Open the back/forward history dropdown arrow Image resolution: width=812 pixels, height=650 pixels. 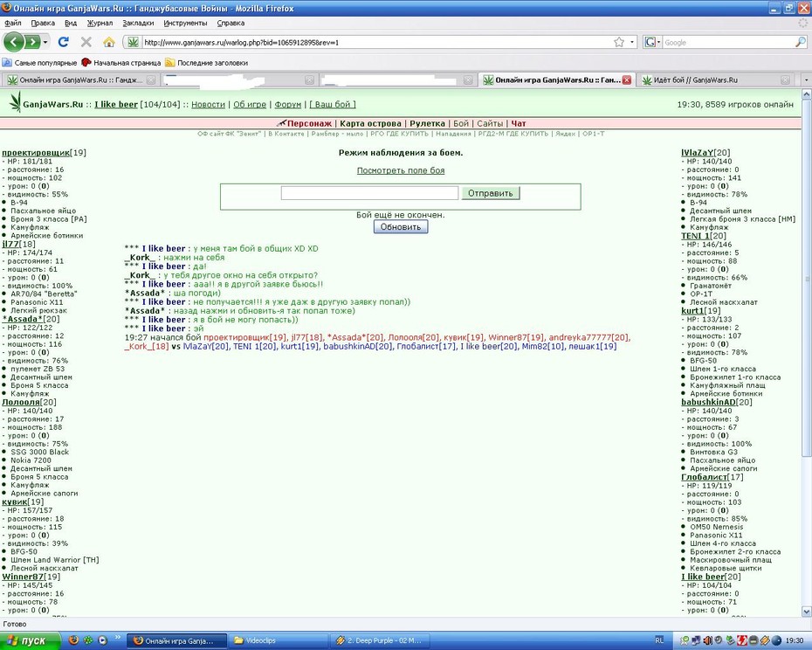tap(45, 42)
